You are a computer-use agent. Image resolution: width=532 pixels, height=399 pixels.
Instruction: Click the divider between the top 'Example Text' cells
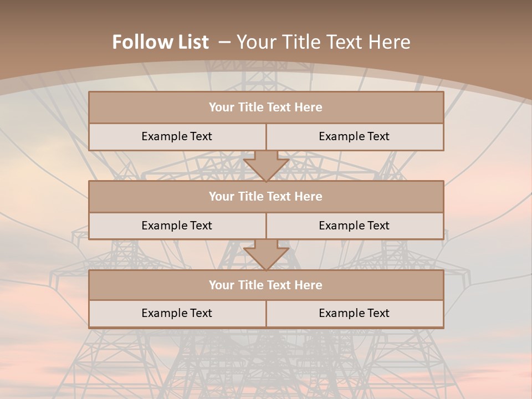[266, 137]
